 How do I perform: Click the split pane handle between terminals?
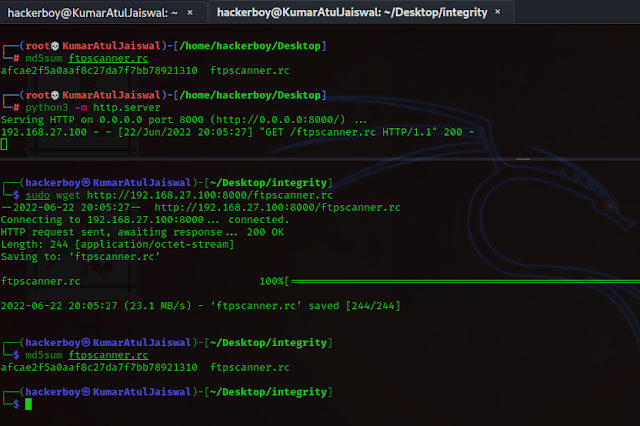click(523, 159)
